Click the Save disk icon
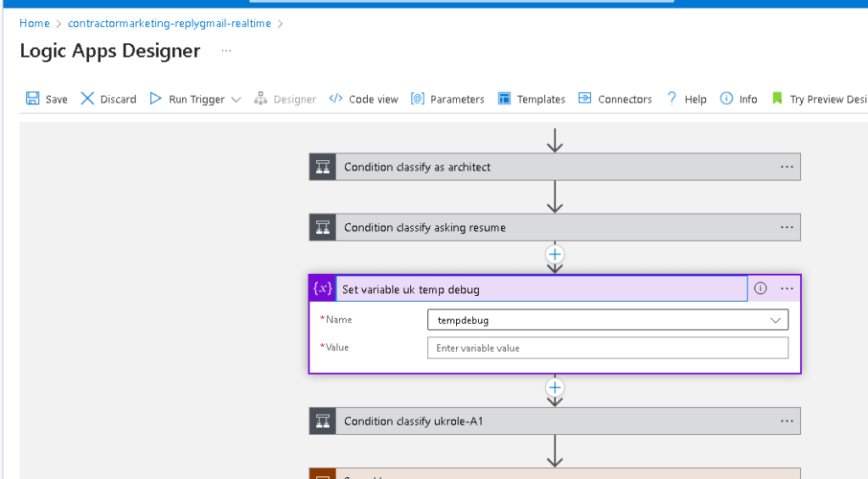868x479 pixels. [x=33, y=98]
